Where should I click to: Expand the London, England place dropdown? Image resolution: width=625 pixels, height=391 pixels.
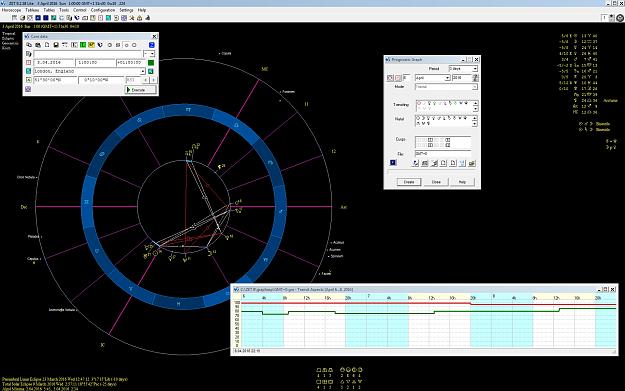143,71
